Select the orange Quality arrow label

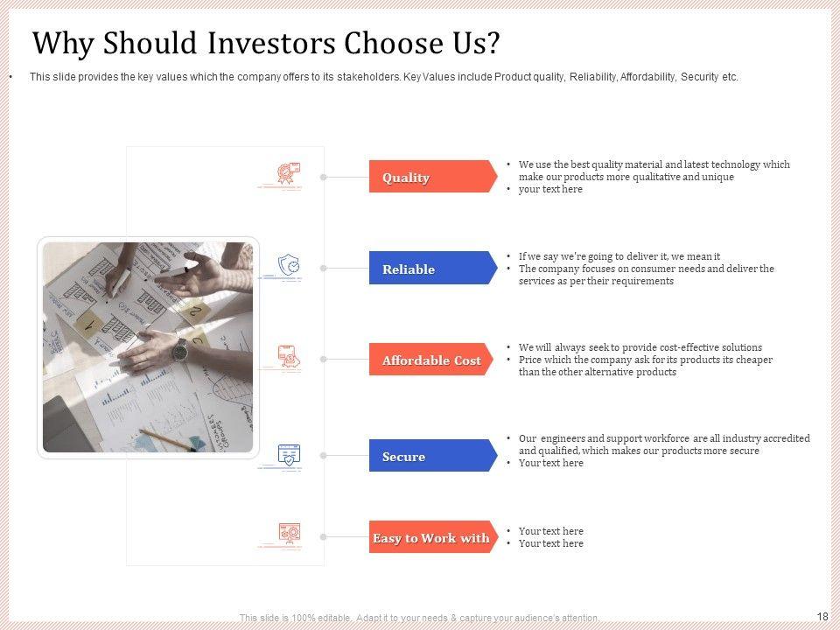[430, 177]
